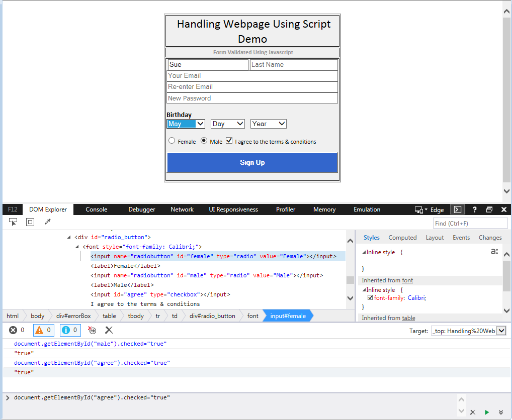Run the script with green play icon
The image size is (512, 420).
pos(487,412)
